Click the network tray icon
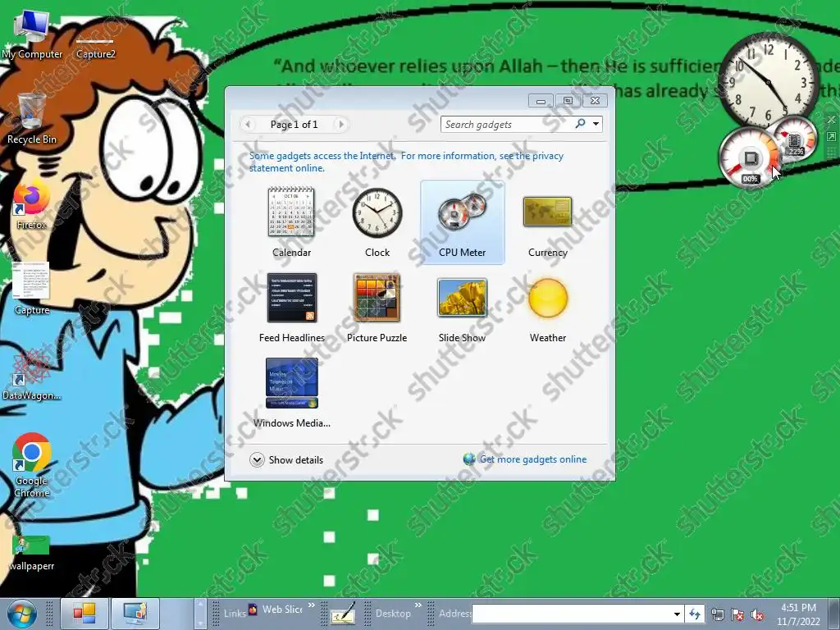The width and height of the screenshot is (840, 630). (718, 614)
